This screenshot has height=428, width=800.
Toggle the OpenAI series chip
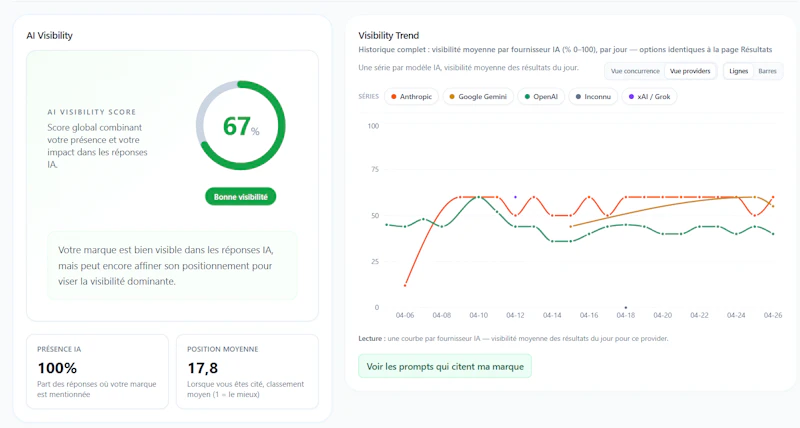541,96
